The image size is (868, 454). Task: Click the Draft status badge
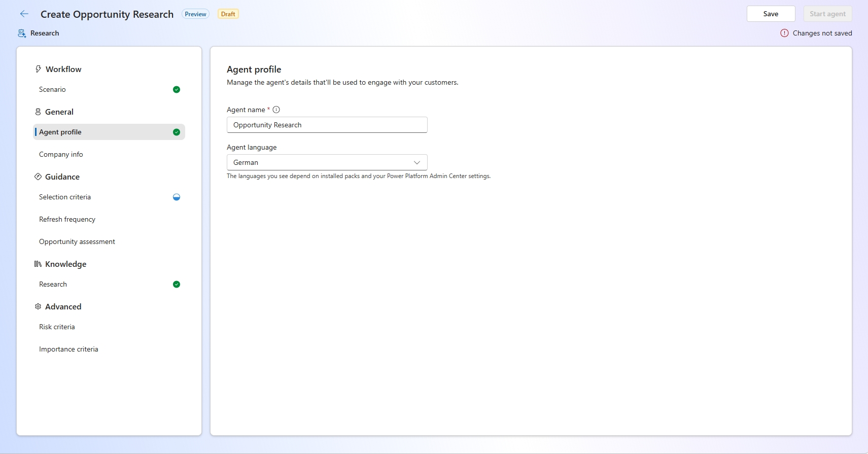(228, 14)
